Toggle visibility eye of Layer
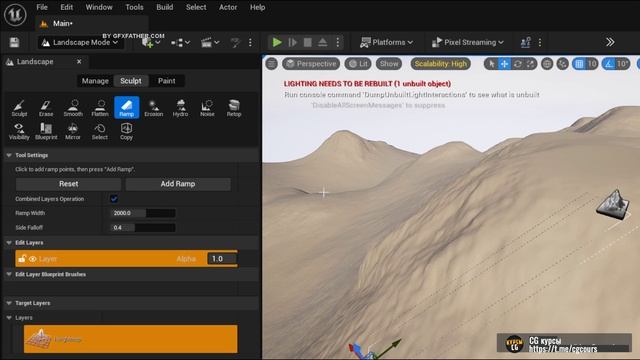640x360 pixels. click(33, 259)
